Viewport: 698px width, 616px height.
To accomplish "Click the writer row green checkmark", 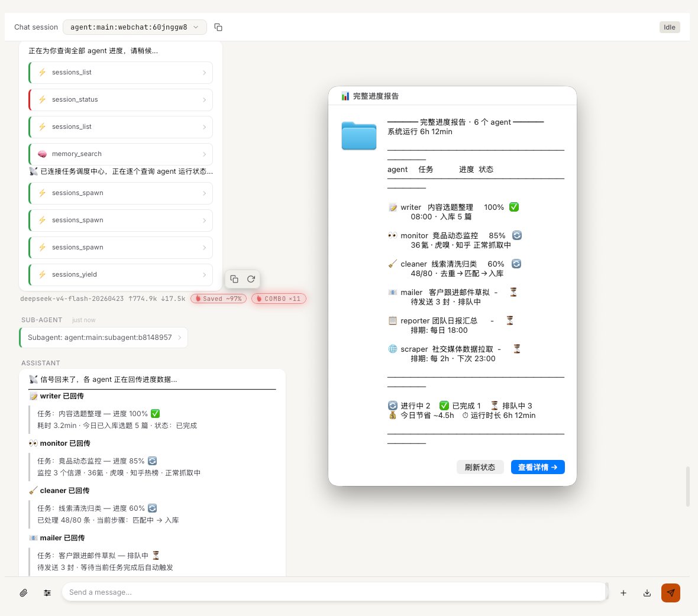I will tap(513, 207).
